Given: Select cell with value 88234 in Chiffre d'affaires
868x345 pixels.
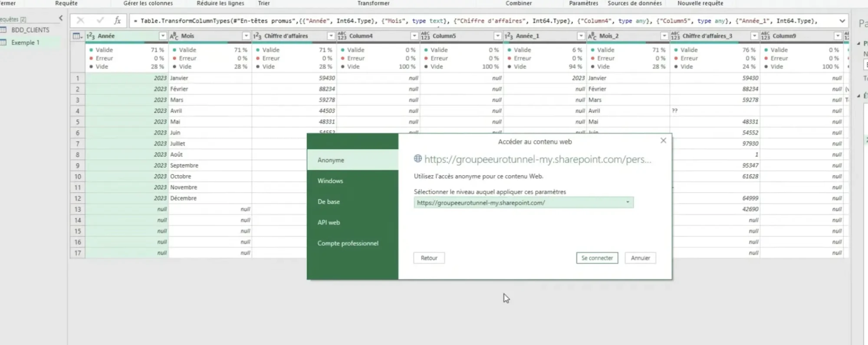Looking at the screenshot, I should (x=294, y=89).
